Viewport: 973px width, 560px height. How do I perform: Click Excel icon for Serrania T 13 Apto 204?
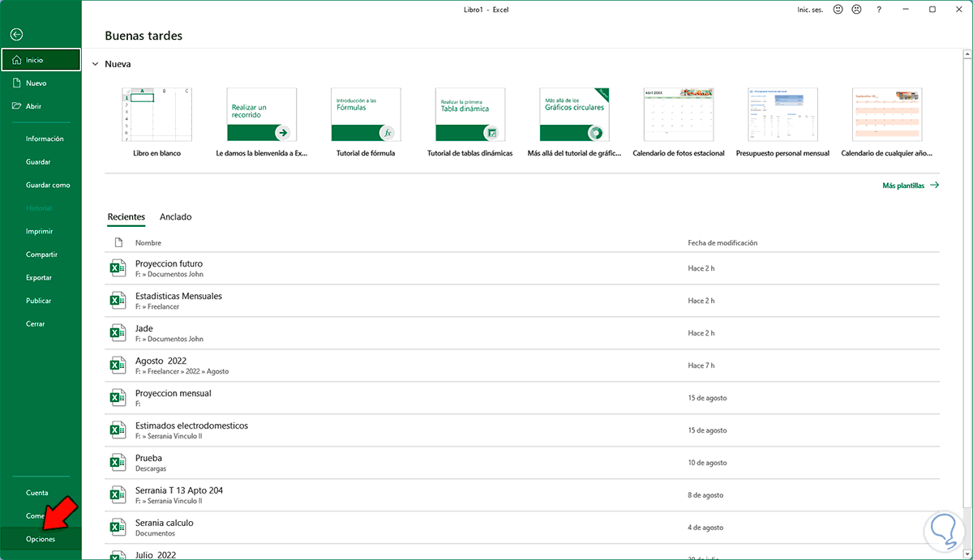pyautogui.click(x=118, y=495)
